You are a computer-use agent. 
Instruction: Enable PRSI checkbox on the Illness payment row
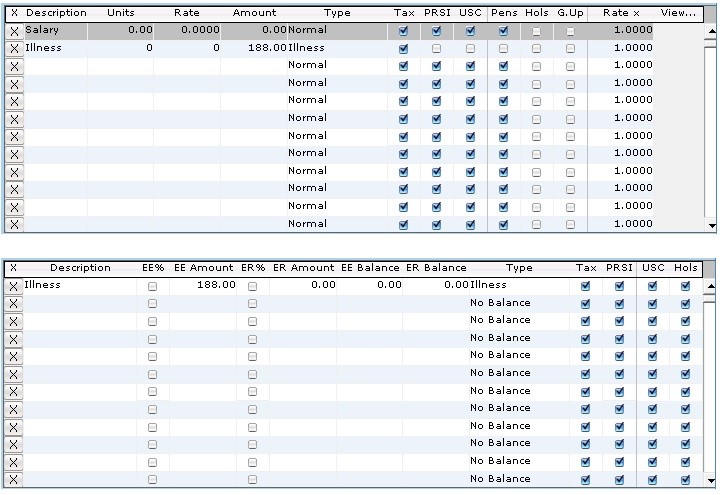click(x=436, y=48)
